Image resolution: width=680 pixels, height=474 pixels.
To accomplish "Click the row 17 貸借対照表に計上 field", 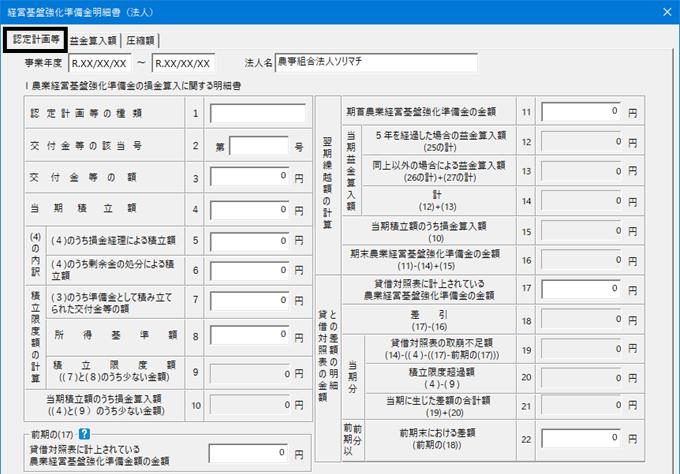I will click(x=581, y=289).
